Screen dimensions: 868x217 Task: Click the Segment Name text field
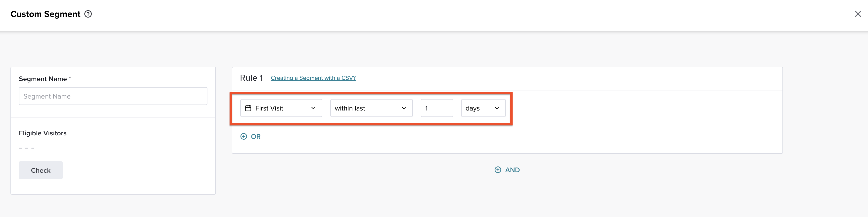[113, 96]
